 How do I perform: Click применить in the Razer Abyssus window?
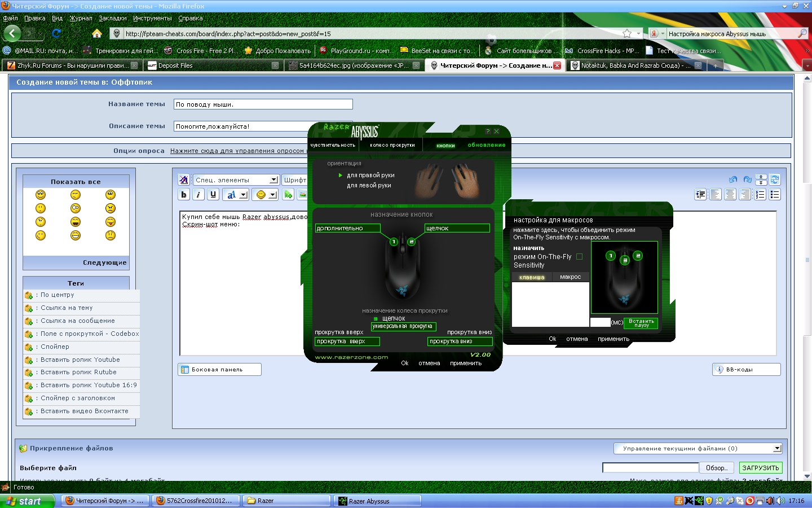tap(466, 363)
